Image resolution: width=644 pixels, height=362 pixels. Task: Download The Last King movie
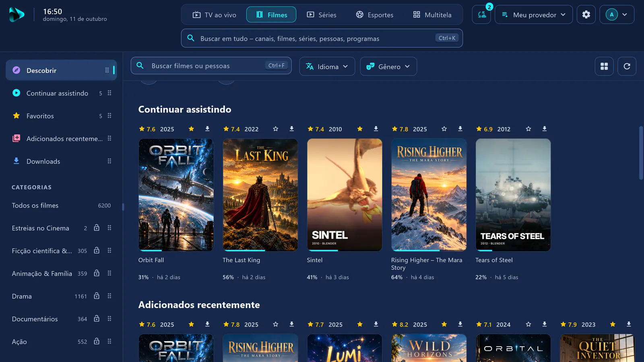click(x=291, y=129)
